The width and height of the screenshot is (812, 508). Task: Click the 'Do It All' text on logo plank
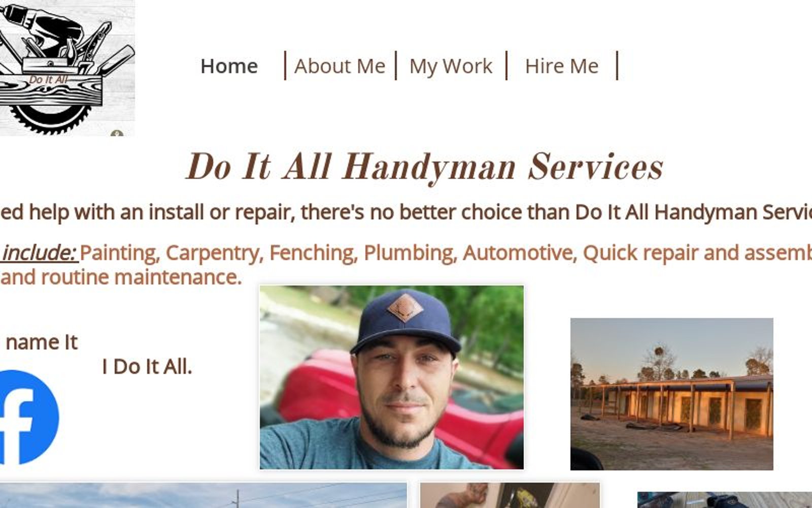[x=48, y=80]
